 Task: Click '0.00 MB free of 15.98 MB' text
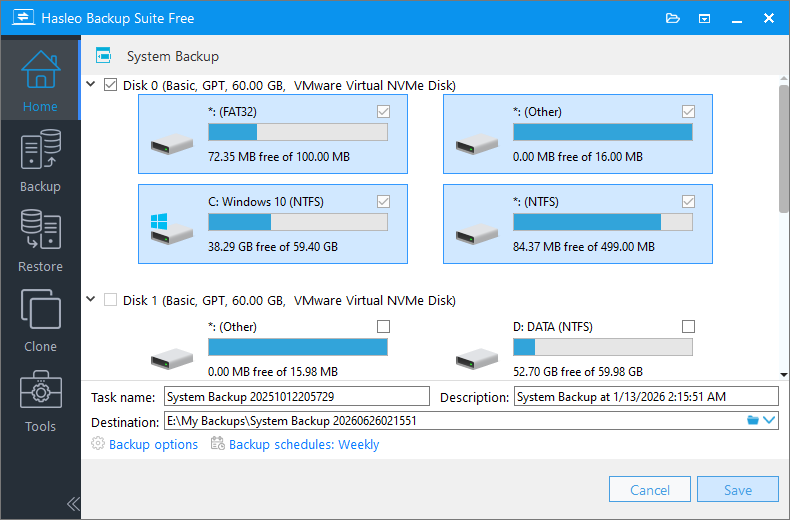tap(273, 372)
